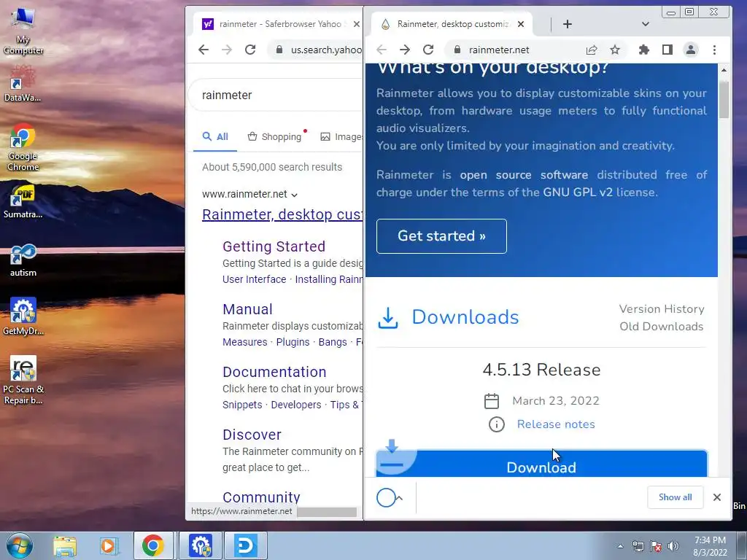
Task: Open My Computer desktop icon
Action: (23, 30)
